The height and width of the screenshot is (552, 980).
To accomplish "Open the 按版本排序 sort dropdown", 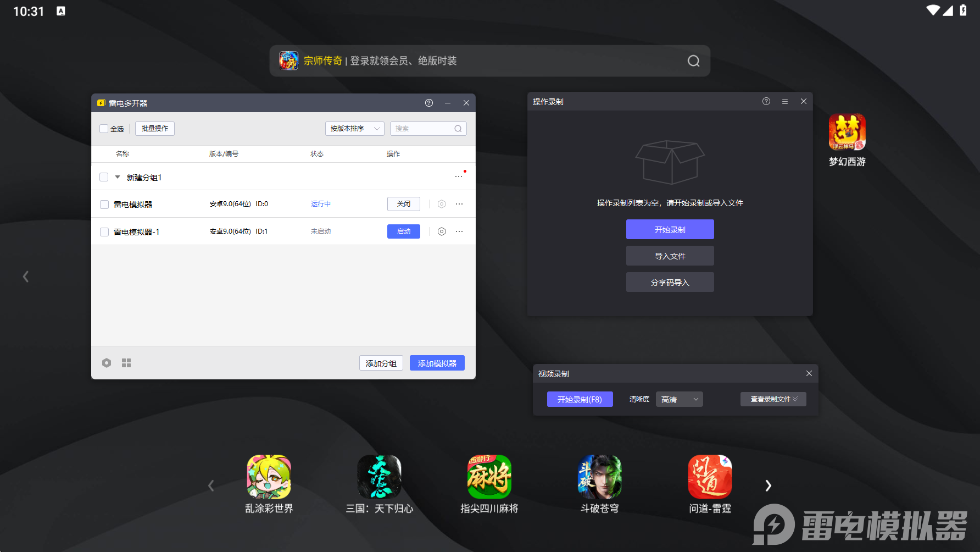I will [355, 129].
